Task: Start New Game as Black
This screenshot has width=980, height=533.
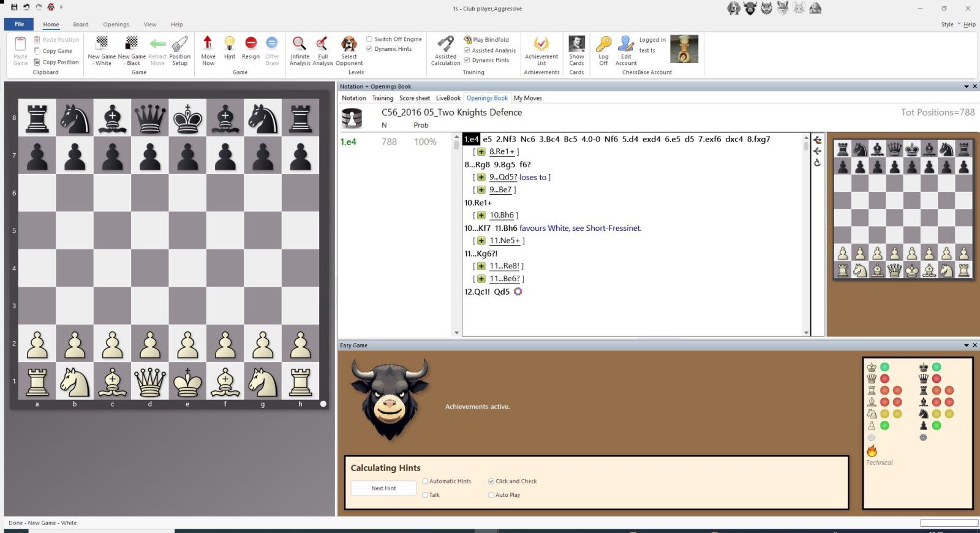Action: [x=132, y=44]
